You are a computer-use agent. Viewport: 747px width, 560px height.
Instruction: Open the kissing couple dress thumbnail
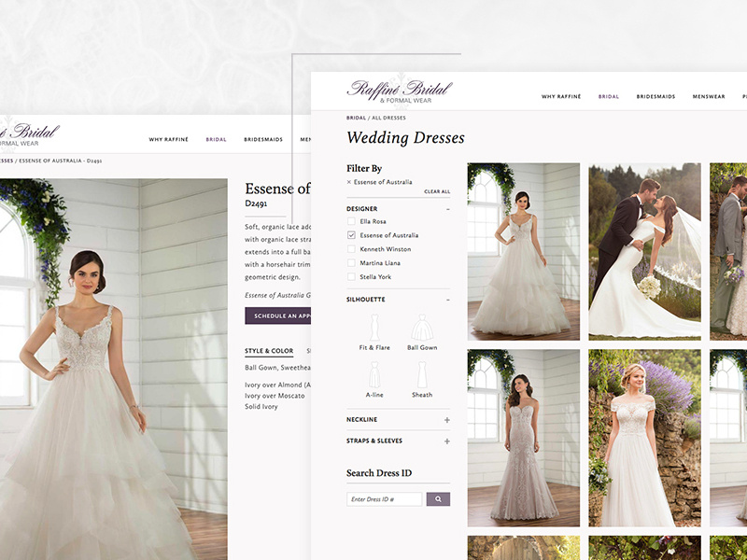click(644, 251)
